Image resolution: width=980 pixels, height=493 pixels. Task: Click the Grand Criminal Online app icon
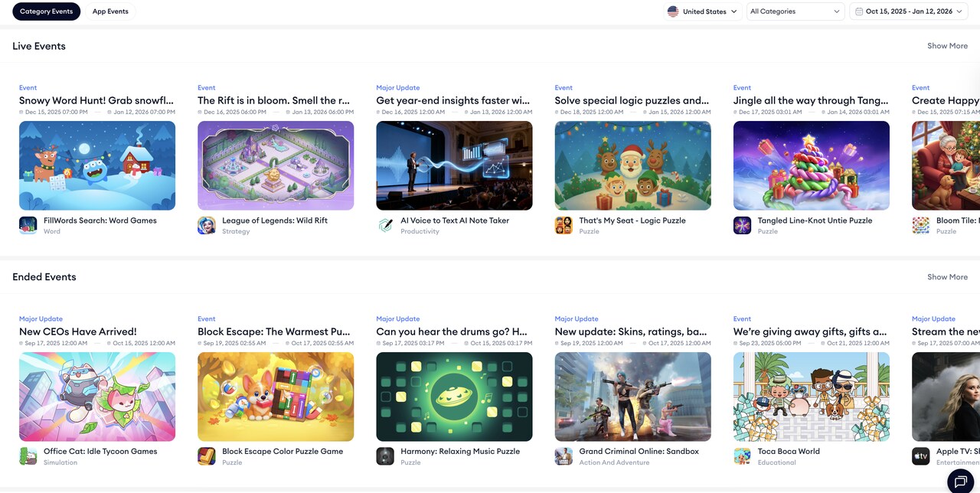563,456
